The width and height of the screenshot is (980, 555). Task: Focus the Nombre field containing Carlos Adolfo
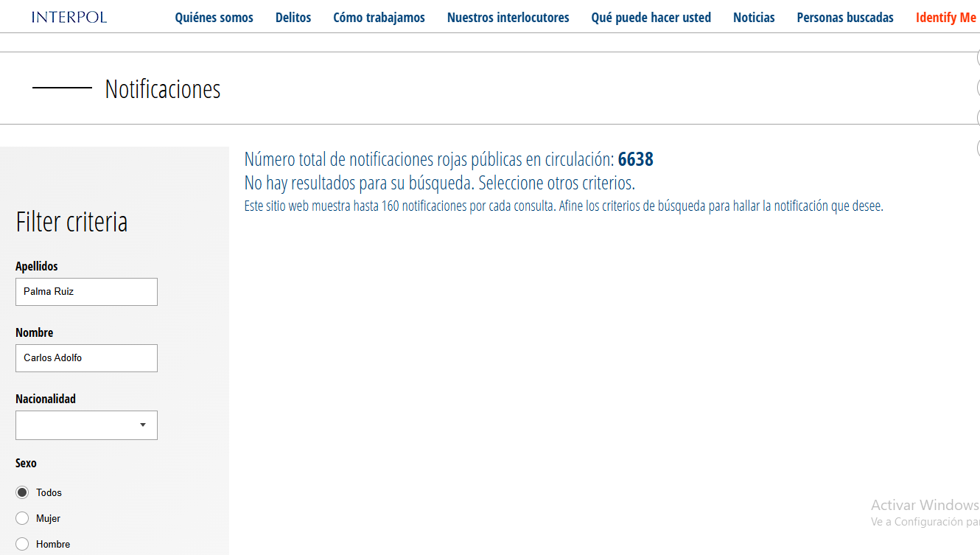(x=86, y=358)
